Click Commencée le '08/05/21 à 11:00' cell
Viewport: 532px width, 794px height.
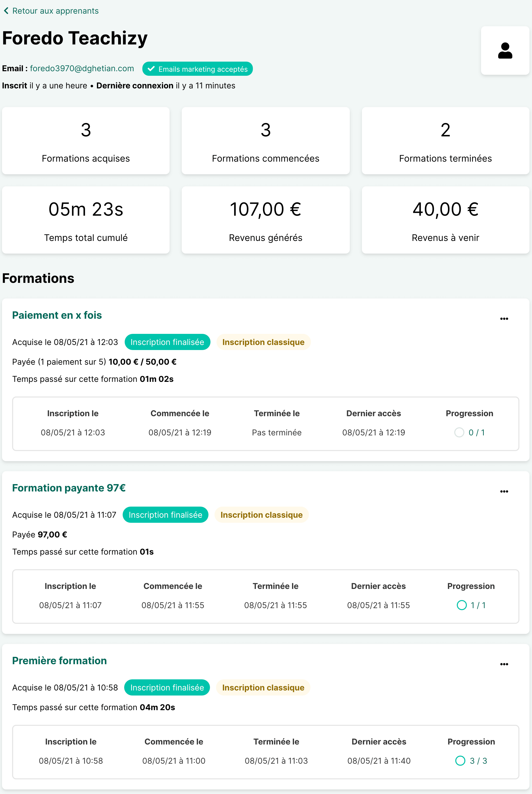[174, 761]
